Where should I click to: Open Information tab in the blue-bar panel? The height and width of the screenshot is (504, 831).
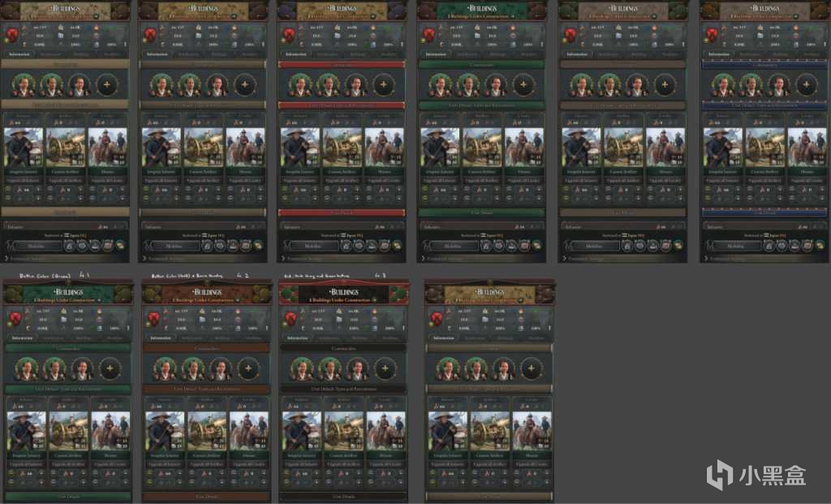719,54
